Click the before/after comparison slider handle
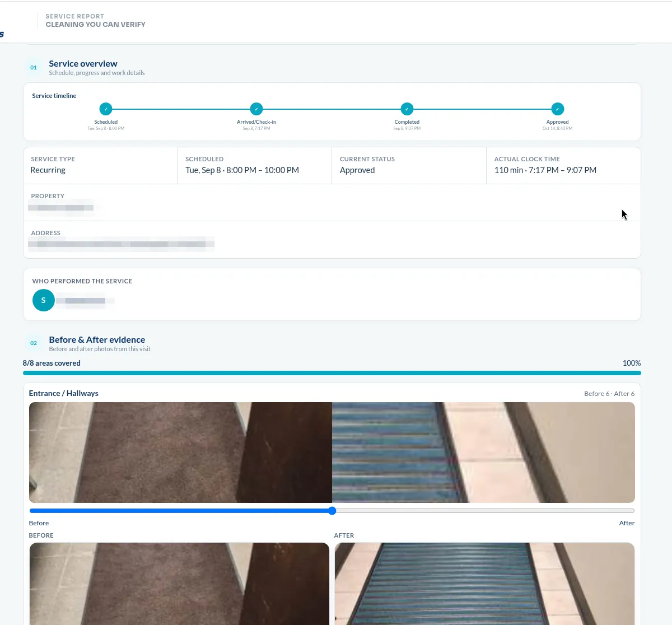The width and height of the screenshot is (672, 625). pos(332,511)
